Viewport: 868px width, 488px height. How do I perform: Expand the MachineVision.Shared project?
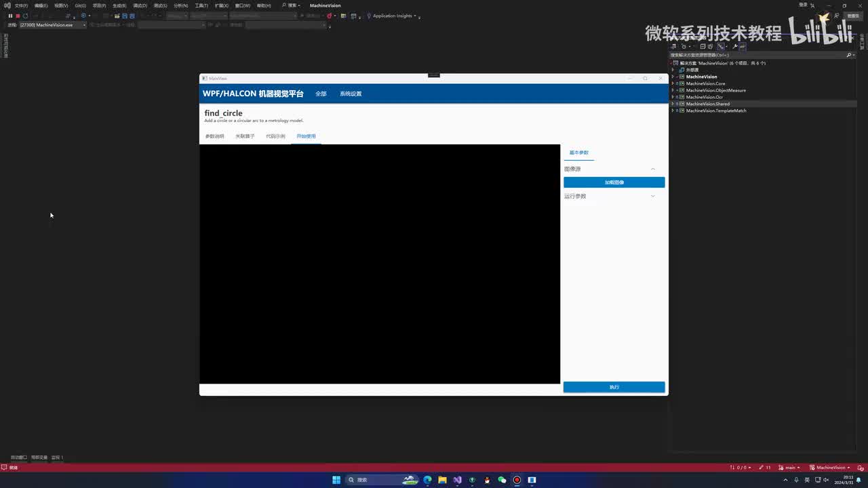[x=673, y=104]
